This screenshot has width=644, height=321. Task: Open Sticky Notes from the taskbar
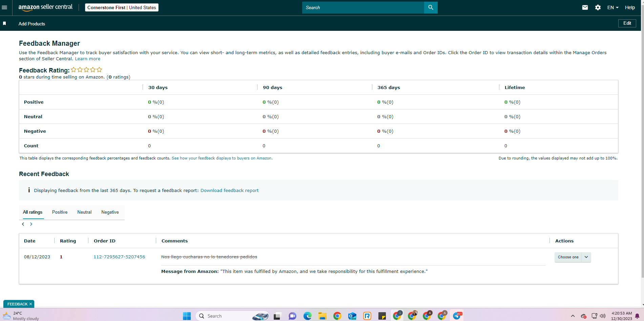tap(382, 316)
